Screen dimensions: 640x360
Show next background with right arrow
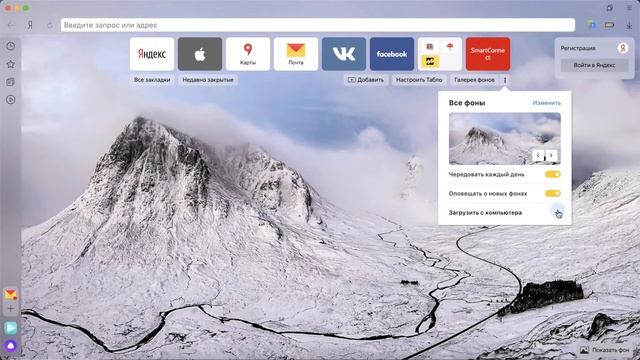(551, 156)
